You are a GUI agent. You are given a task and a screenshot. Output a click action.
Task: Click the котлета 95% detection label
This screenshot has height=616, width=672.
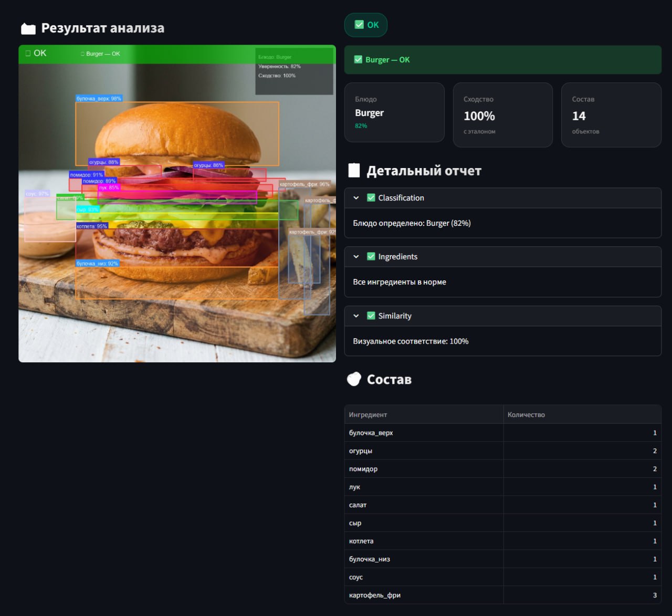pyautogui.click(x=92, y=226)
